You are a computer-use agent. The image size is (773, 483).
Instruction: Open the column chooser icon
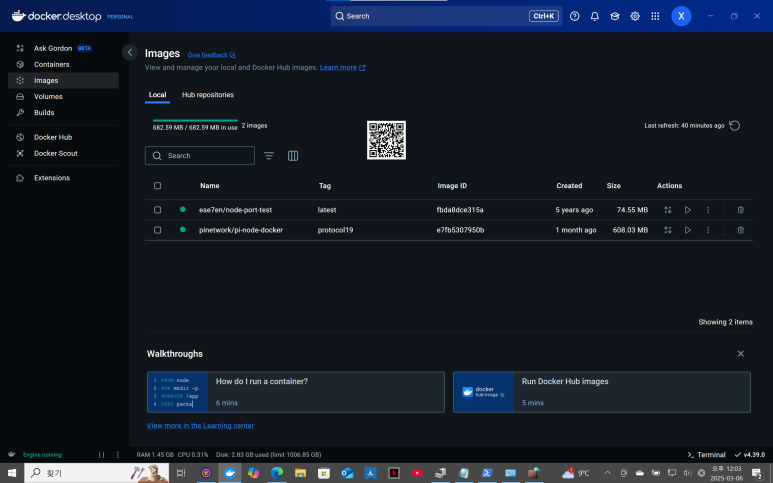click(x=293, y=156)
